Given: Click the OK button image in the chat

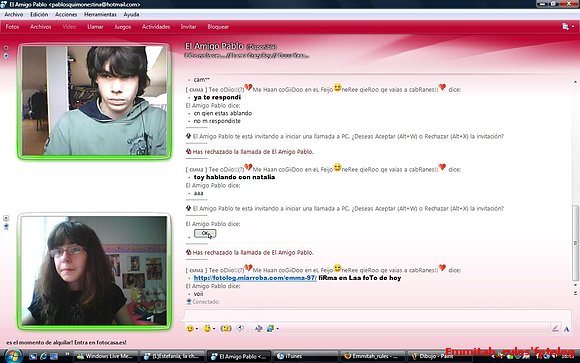Looking at the screenshot, I should click(205, 233).
